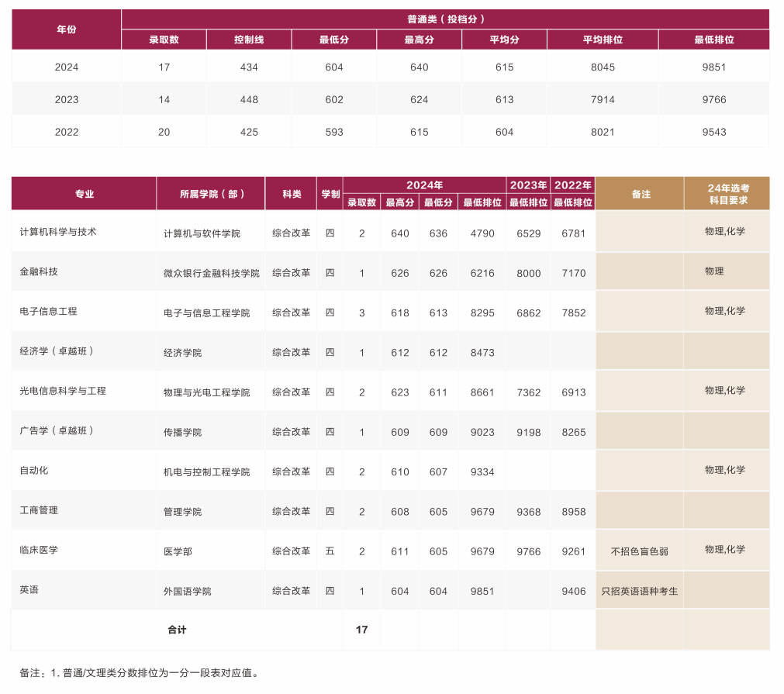This screenshot has width=784, height=694.
Task: Click the 24年选考科目要求 column header
Action: coord(726,194)
